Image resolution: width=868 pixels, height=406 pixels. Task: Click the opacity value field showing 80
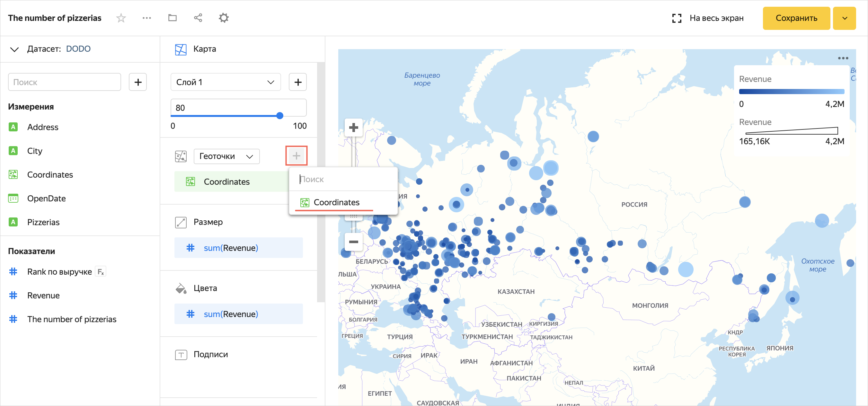click(x=239, y=108)
